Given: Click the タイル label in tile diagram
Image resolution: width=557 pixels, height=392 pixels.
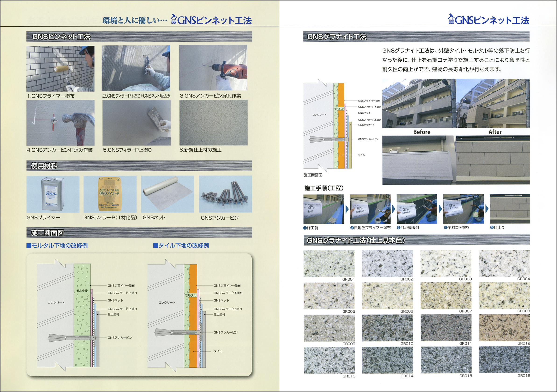Looking at the screenshot, I should (218, 351).
